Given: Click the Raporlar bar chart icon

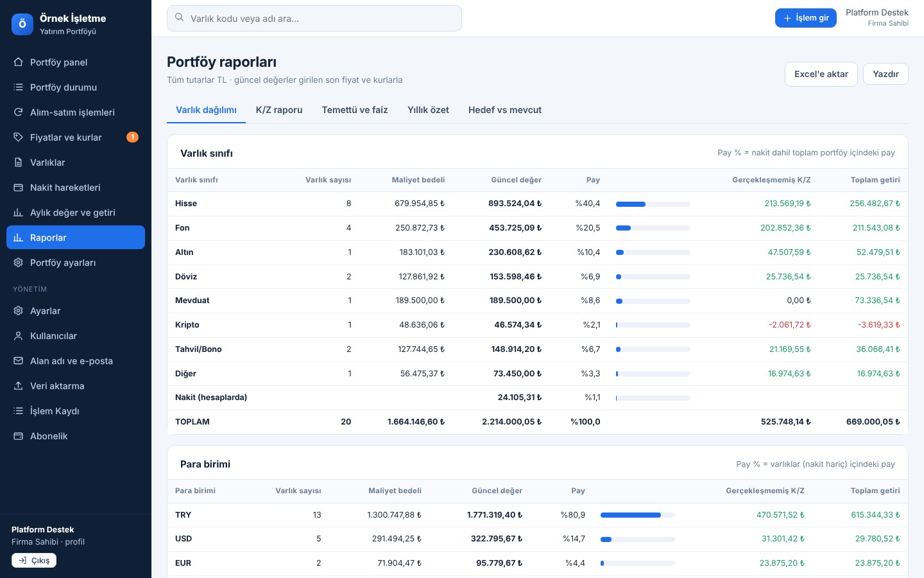Looking at the screenshot, I should tap(18, 238).
